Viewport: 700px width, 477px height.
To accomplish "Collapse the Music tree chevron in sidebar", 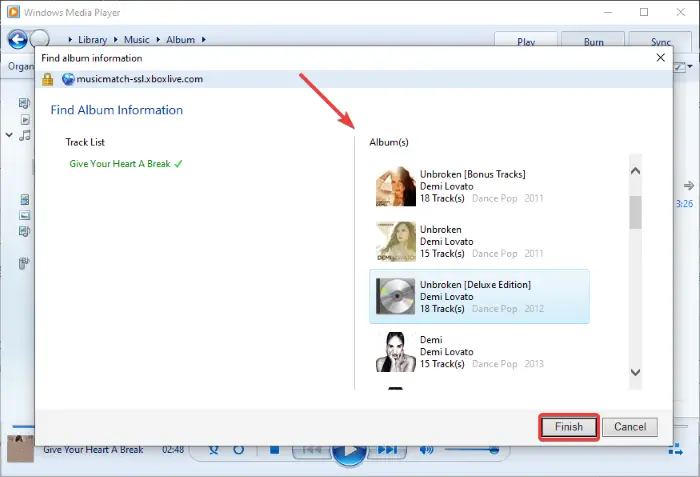I will (9, 134).
